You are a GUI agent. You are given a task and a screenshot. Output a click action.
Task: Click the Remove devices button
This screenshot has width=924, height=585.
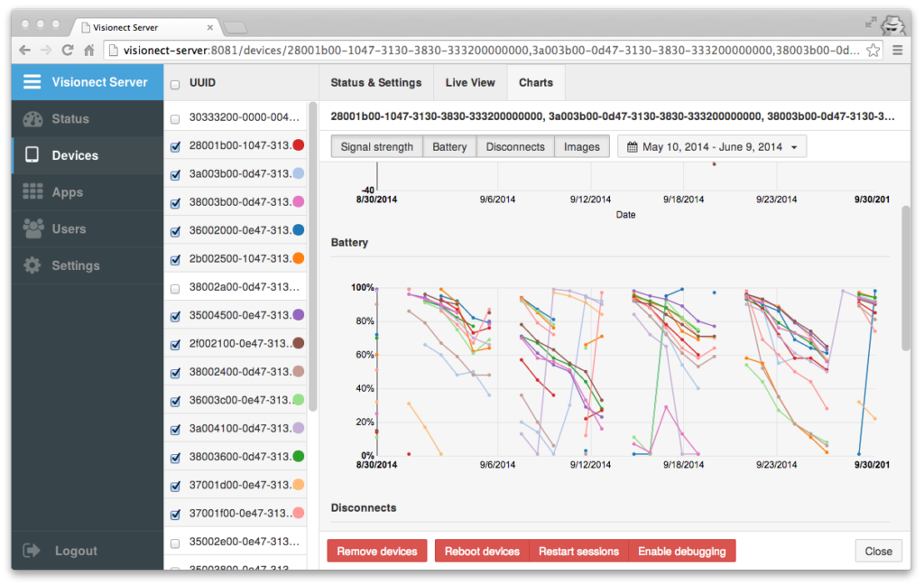377,551
